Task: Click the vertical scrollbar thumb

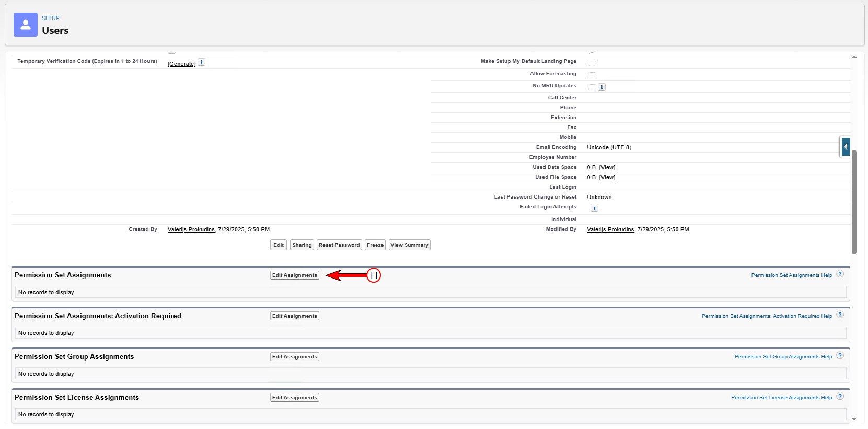Action: (x=854, y=202)
